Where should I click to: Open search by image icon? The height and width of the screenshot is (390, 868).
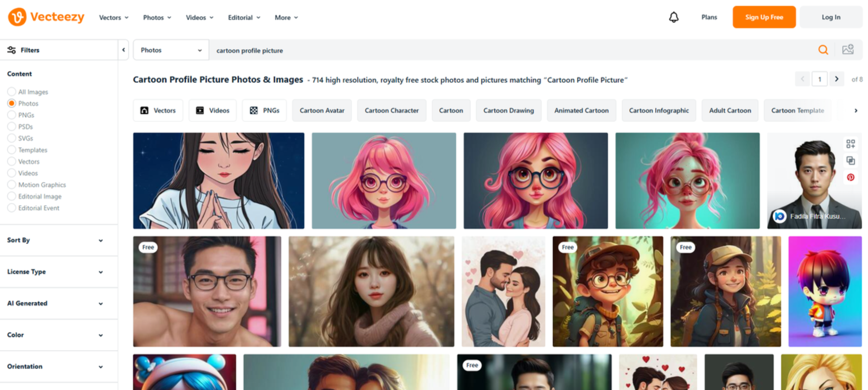coord(848,50)
